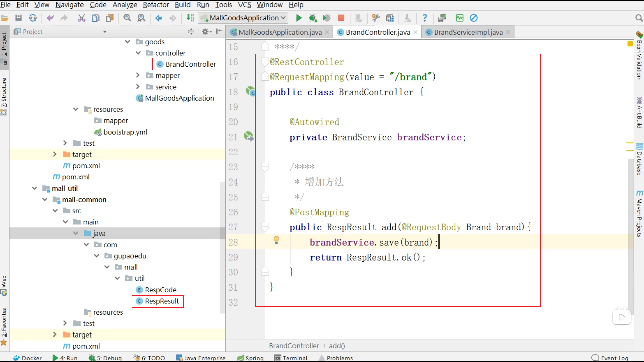Viewport: 644px width, 362px height.
Task: Copy using the toolbar copy icon
Action: click(x=96, y=18)
